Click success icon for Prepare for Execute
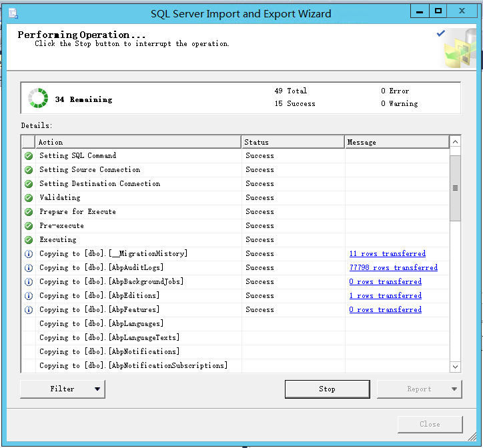This screenshot has width=483, height=448. [29, 212]
